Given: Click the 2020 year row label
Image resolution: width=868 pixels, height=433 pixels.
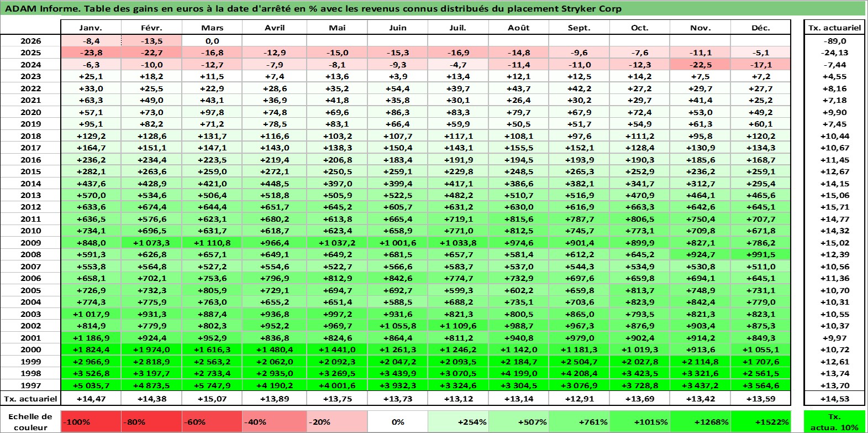Looking at the screenshot, I should (30, 112).
